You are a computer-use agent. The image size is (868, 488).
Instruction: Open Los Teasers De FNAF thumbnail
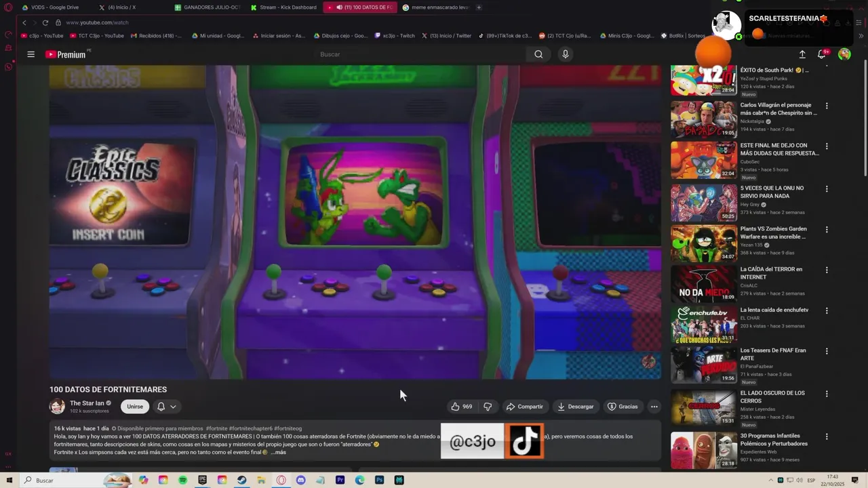pos(704,365)
